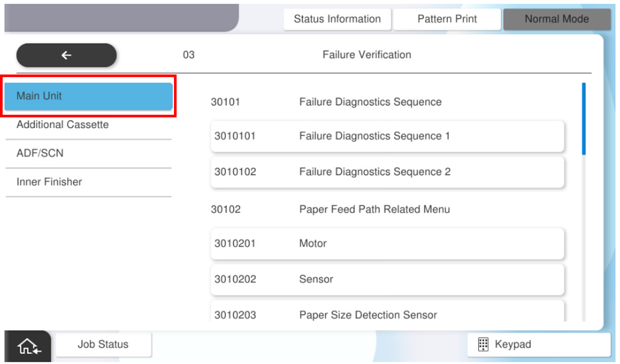This screenshot has height=364, width=620.
Task: Click the 30101 Failure Diagnostics Sequence header
Action: pos(370,102)
